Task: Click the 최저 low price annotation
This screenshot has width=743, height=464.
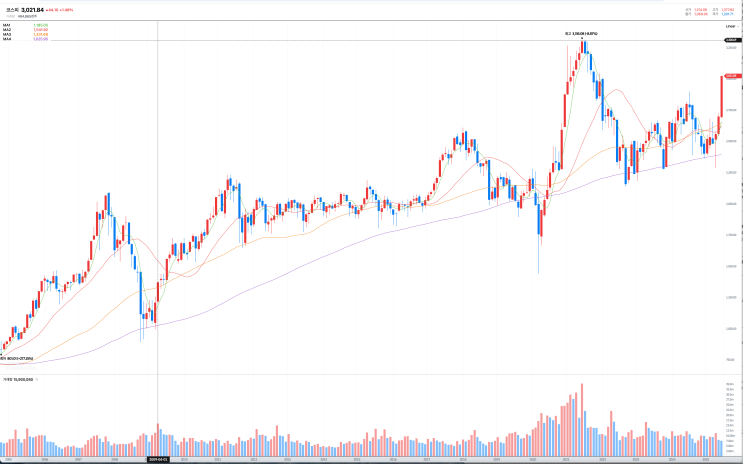Action: click(16, 358)
